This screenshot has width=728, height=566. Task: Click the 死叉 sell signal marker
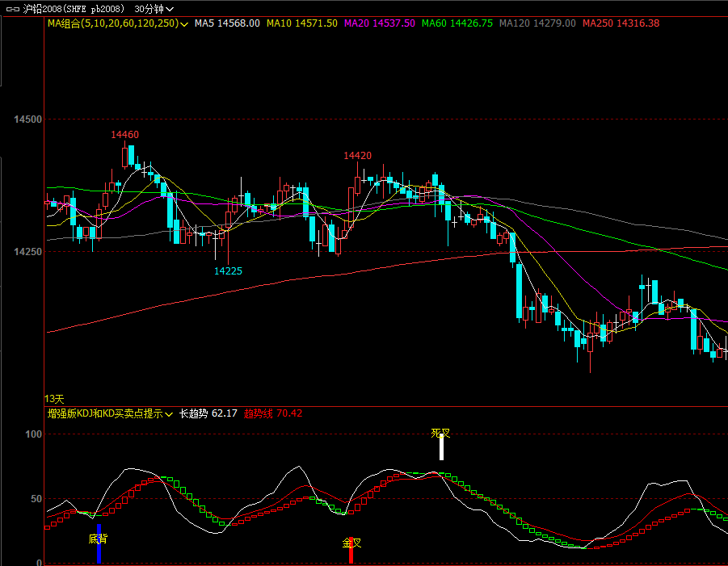coord(440,434)
